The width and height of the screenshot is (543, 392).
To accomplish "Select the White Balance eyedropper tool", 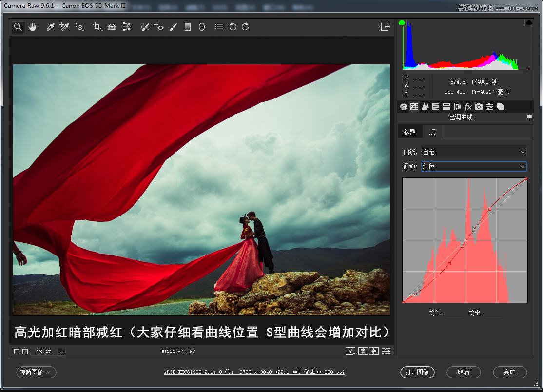I will point(51,27).
